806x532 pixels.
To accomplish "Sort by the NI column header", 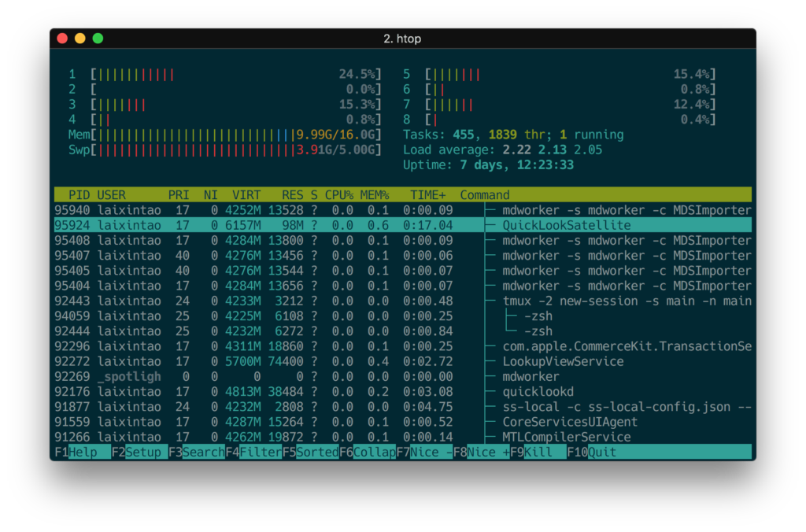I will coord(211,195).
